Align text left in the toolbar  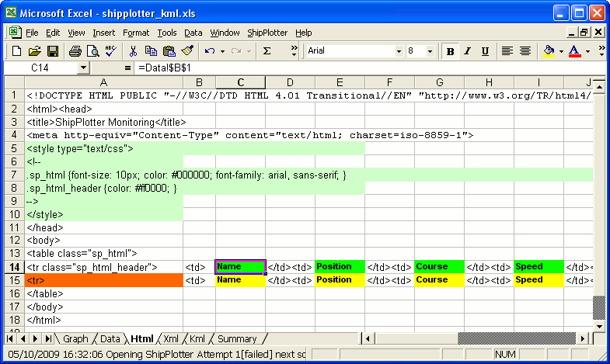pos(507,51)
